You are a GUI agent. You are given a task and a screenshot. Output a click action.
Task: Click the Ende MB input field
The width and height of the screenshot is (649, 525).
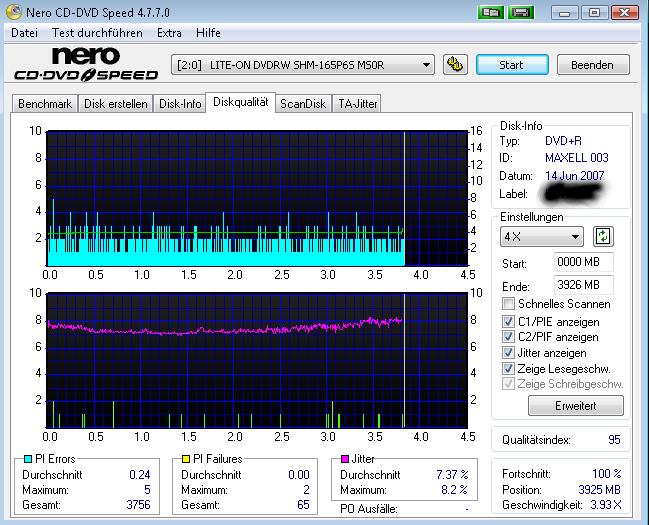click(583, 284)
